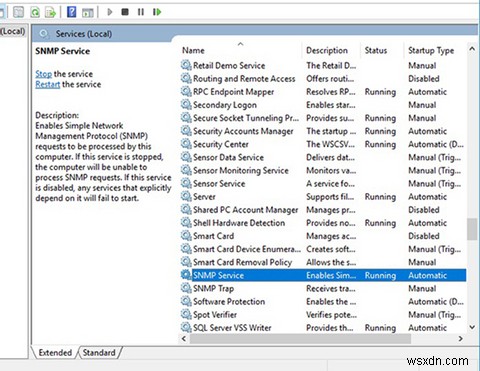Click the Start Service play icon

(x=109, y=12)
